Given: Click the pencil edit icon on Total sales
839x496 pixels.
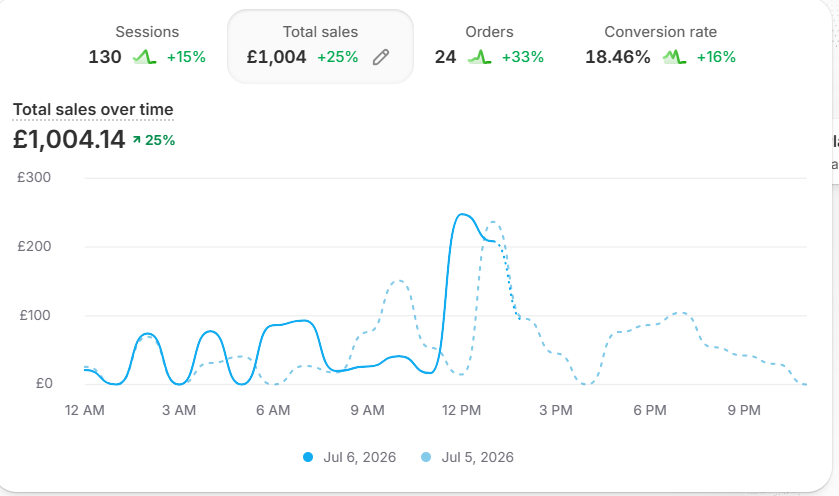Looking at the screenshot, I should coord(381,57).
